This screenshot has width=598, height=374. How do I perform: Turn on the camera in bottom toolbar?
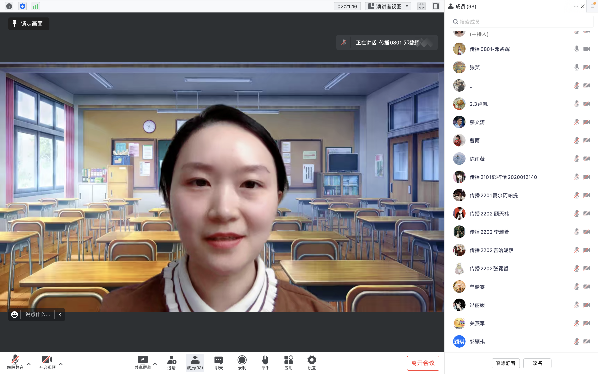(47, 361)
